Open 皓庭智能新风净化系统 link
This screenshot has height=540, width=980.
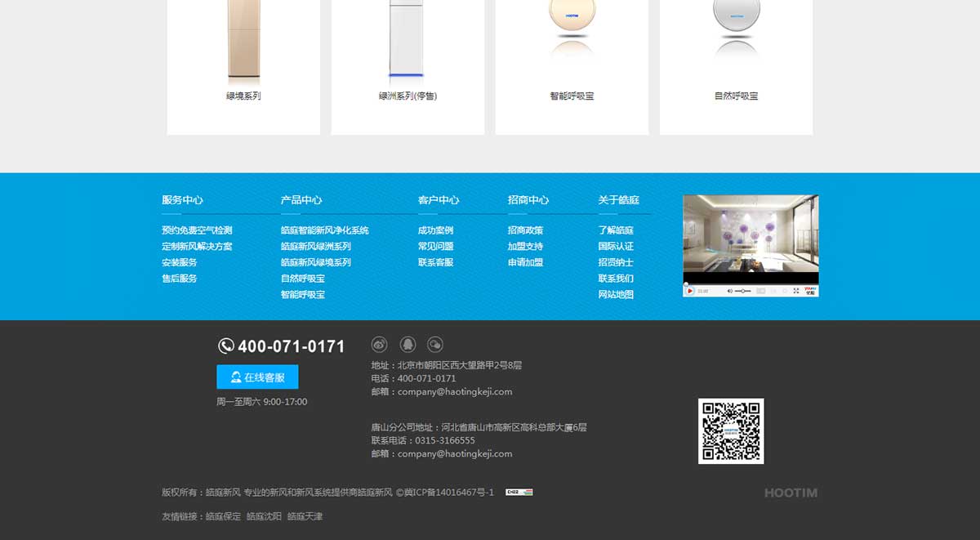coord(324,230)
